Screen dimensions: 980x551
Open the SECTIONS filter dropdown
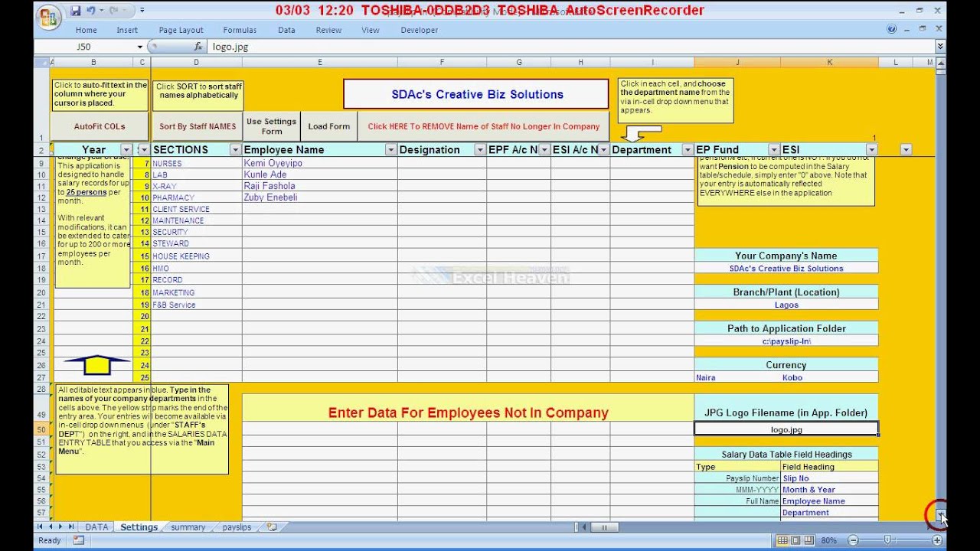coord(236,150)
